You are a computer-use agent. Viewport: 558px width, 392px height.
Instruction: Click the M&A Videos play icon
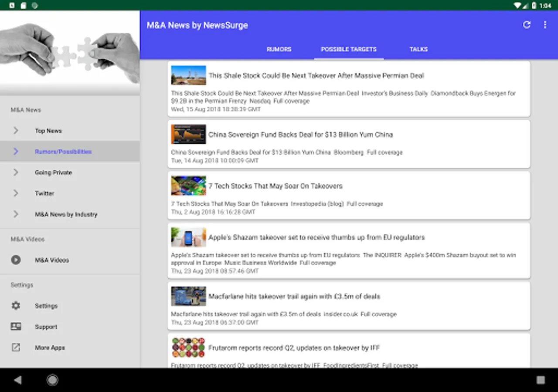point(16,260)
